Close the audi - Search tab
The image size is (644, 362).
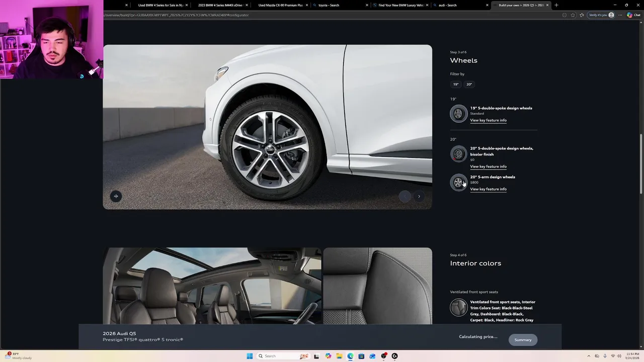click(x=487, y=5)
